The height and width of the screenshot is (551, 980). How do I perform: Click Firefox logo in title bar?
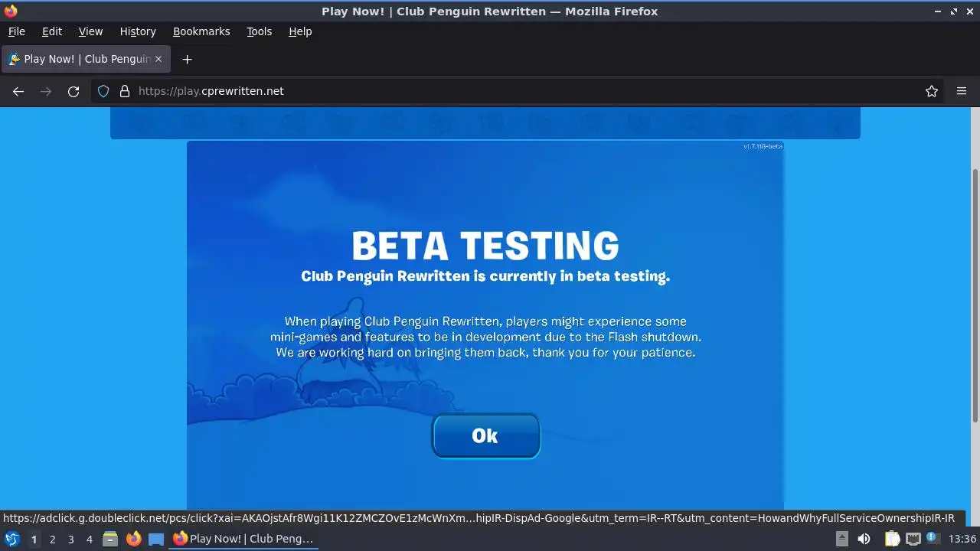(x=11, y=11)
